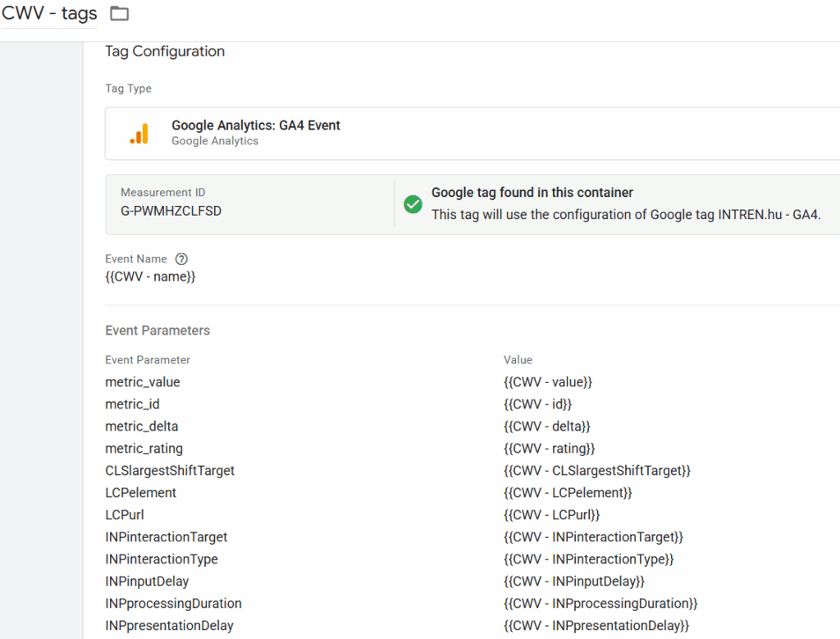Screen dimensions: 840x639
Task: Click the green checkmark Google tag status icon
Action: (x=413, y=204)
